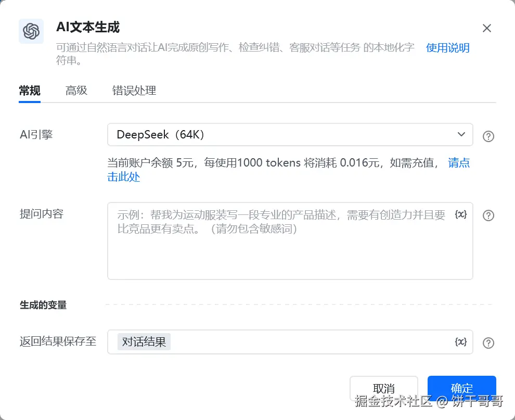
Task: Click the 生成的变量 section heading
Action: (43, 305)
